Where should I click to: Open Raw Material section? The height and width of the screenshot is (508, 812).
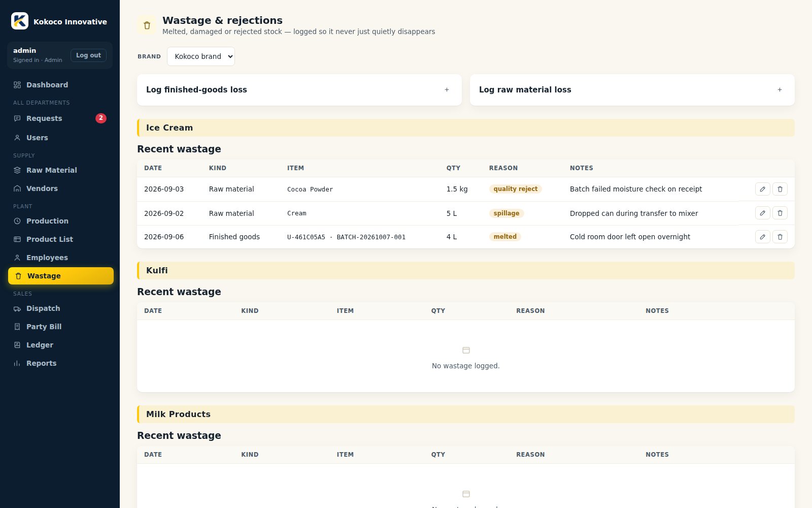click(60, 170)
